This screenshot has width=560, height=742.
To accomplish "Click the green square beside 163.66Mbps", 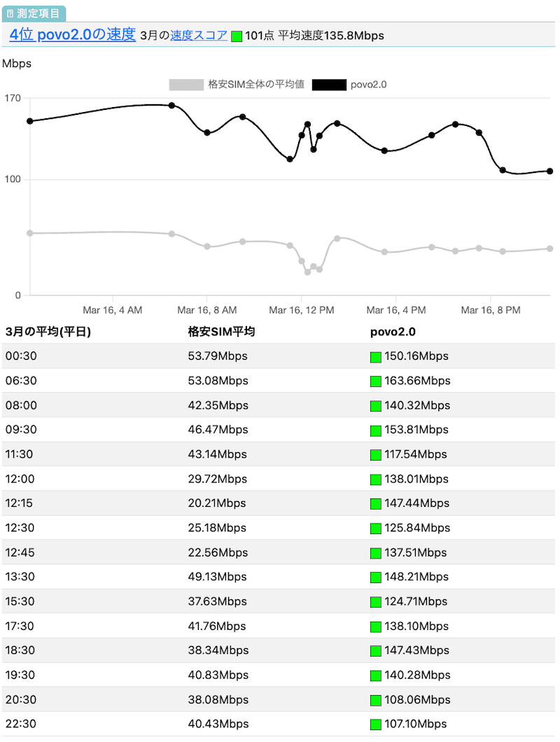I will [376, 381].
